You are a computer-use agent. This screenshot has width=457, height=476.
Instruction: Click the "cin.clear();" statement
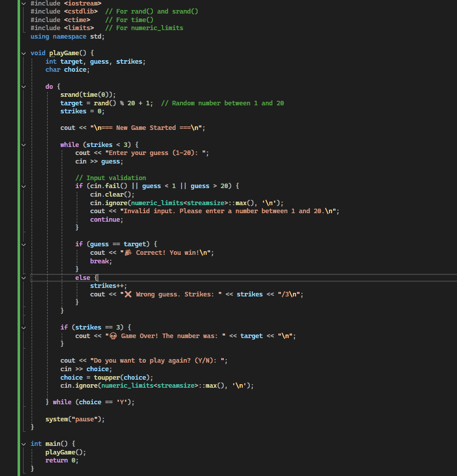coord(112,195)
